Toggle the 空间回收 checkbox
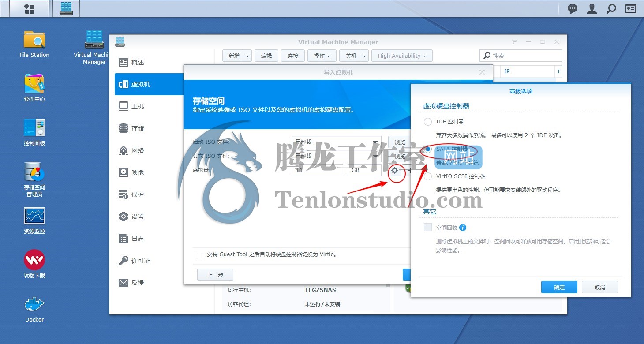Image resolution: width=644 pixels, height=344 pixels. (427, 228)
